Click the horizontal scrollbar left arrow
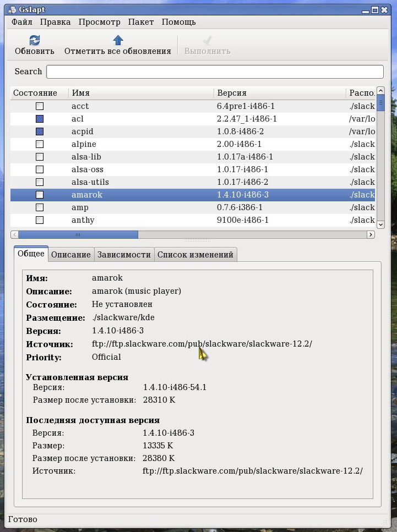 (14, 234)
